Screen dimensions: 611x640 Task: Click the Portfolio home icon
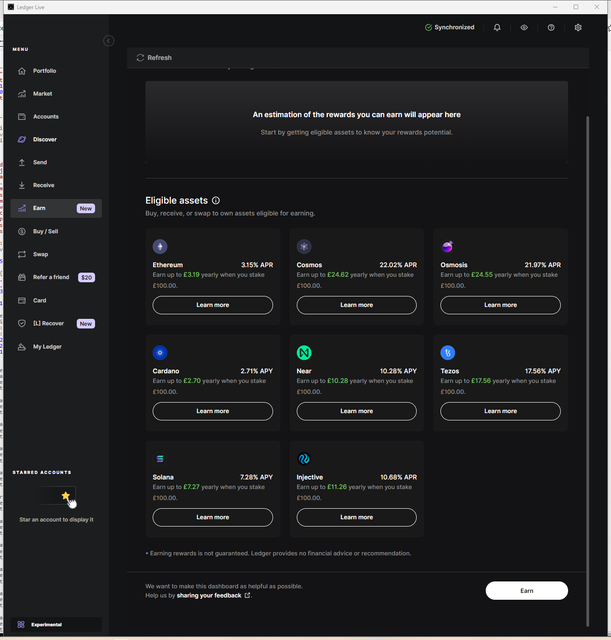[22, 71]
